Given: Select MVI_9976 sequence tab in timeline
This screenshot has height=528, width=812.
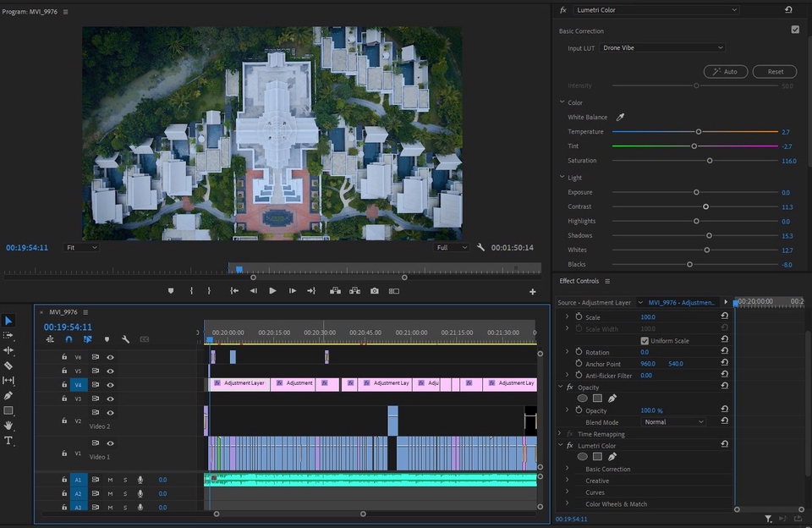Looking at the screenshot, I should click(x=63, y=312).
